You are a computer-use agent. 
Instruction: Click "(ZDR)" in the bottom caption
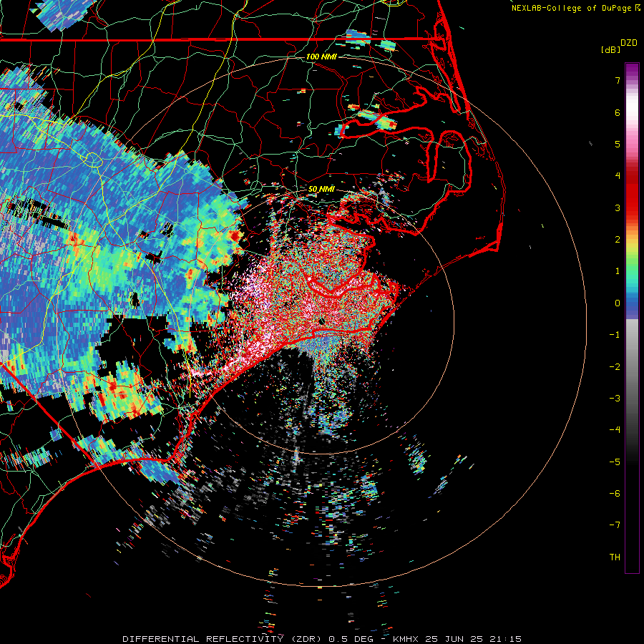coord(306,639)
